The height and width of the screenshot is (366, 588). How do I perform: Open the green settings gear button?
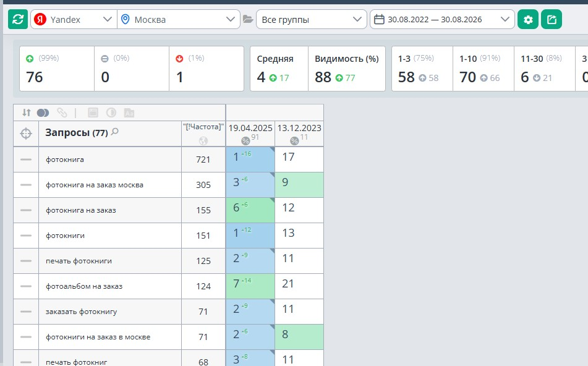528,20
